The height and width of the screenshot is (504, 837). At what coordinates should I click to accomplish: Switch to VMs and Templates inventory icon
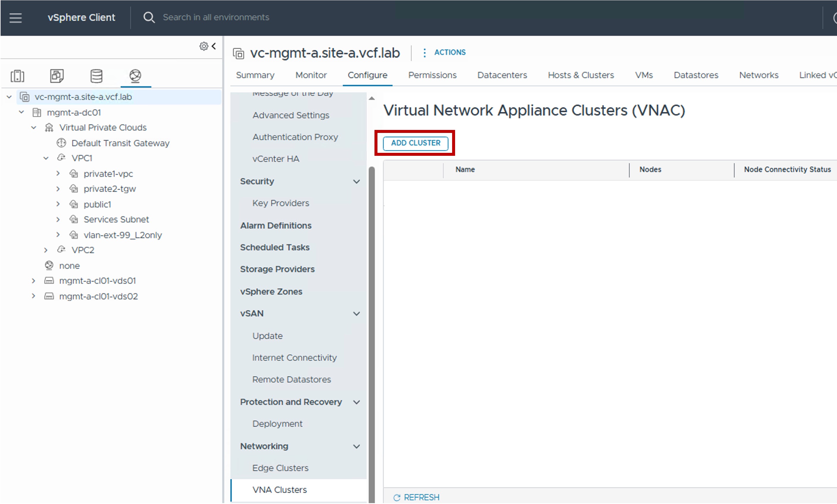coord(57,76)
